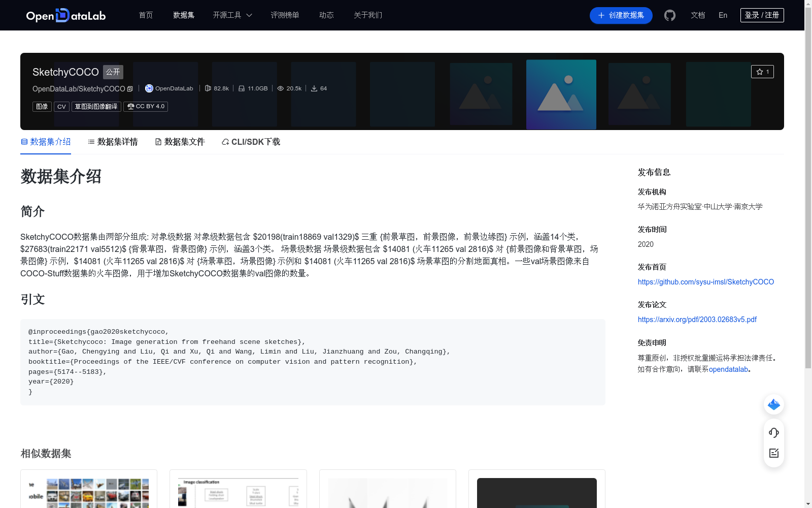Click the 创建数据集 button
This screenshot has width=812, height=508.
coord(621,15)
